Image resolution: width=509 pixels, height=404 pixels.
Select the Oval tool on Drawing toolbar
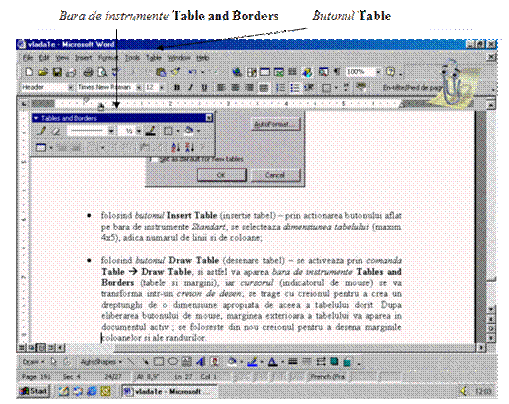tap(173, 362)
